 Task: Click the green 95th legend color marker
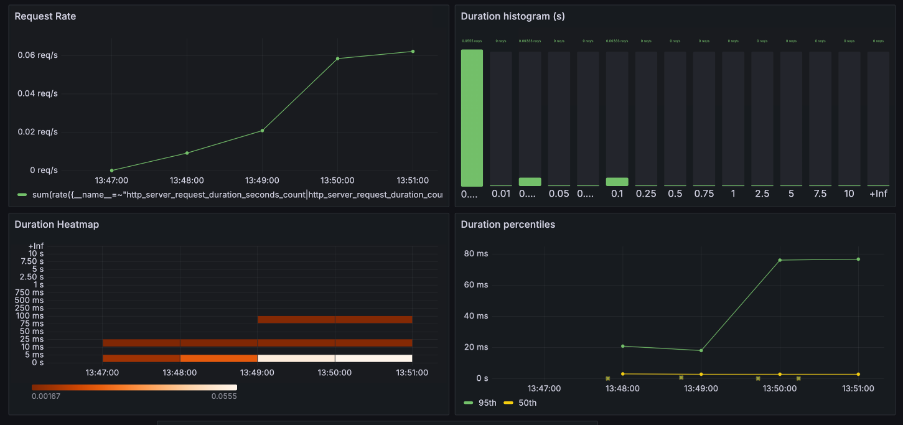click(x=468, y=402)
